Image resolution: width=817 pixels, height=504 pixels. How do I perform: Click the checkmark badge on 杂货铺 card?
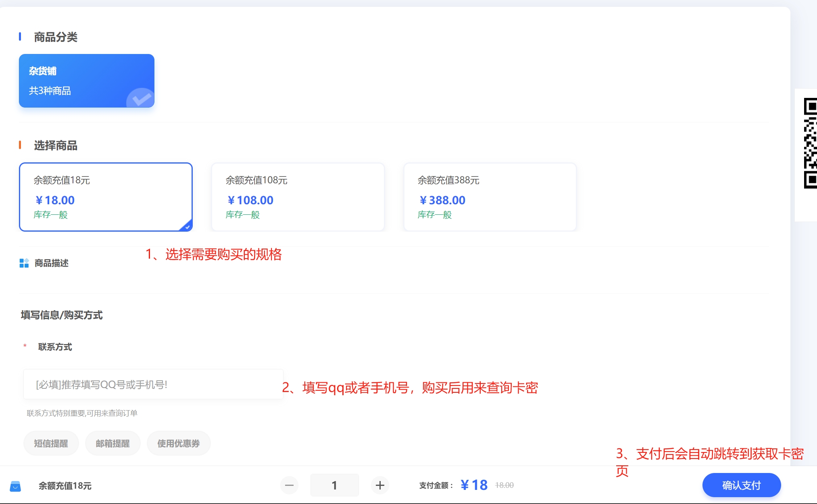coord(141,98)
